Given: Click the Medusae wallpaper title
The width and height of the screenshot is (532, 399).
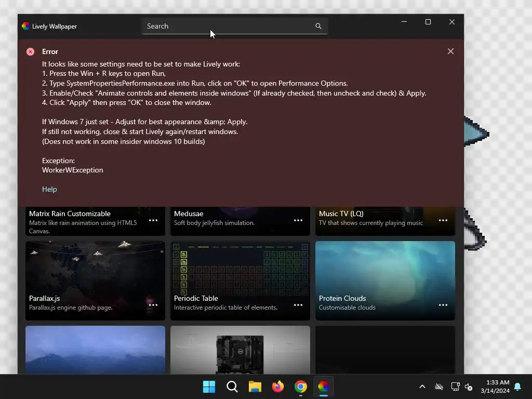Looking at the screenshot, I should click(189, 214).
